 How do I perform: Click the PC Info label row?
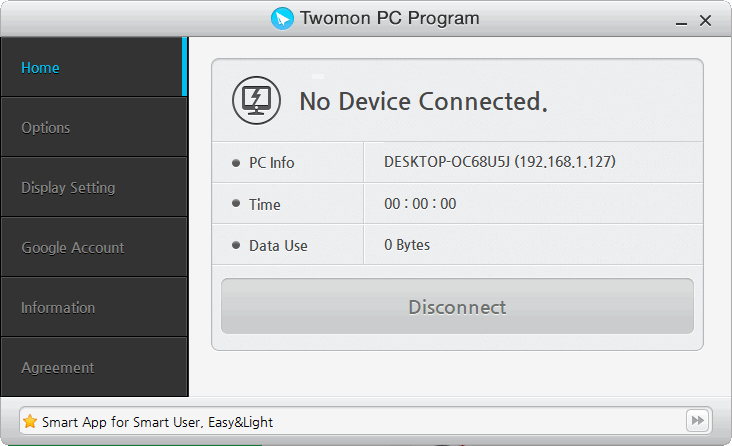click(x=271, y=163)
